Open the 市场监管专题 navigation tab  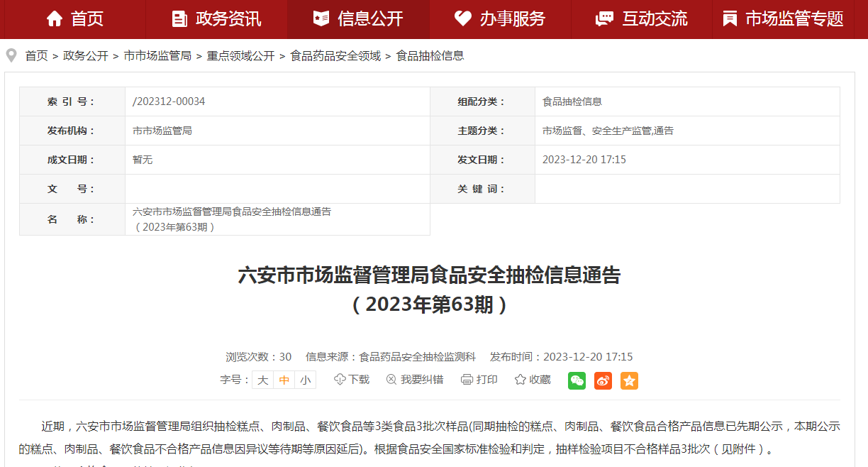pos(784,19)
